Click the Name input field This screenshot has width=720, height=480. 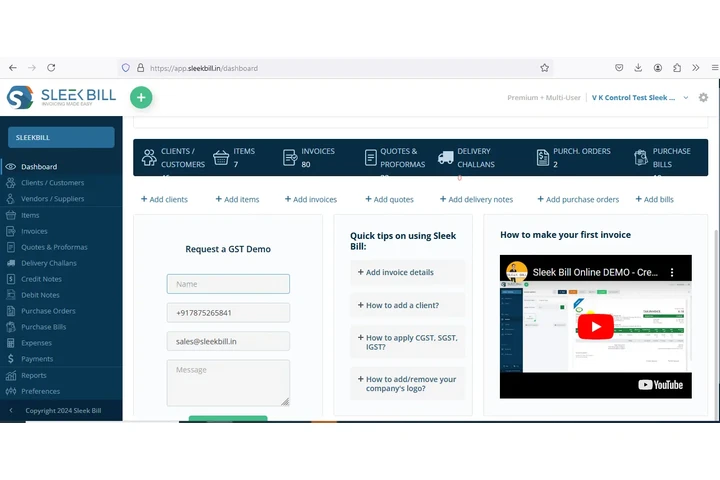pos(228,284)
